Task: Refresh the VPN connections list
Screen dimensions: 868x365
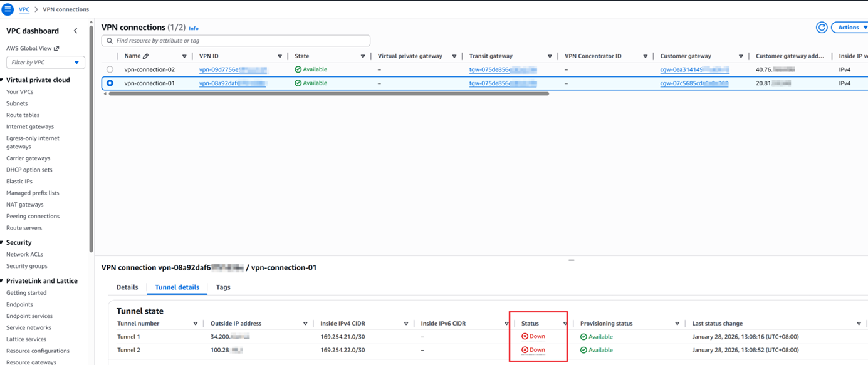Action: click(821, 28)
